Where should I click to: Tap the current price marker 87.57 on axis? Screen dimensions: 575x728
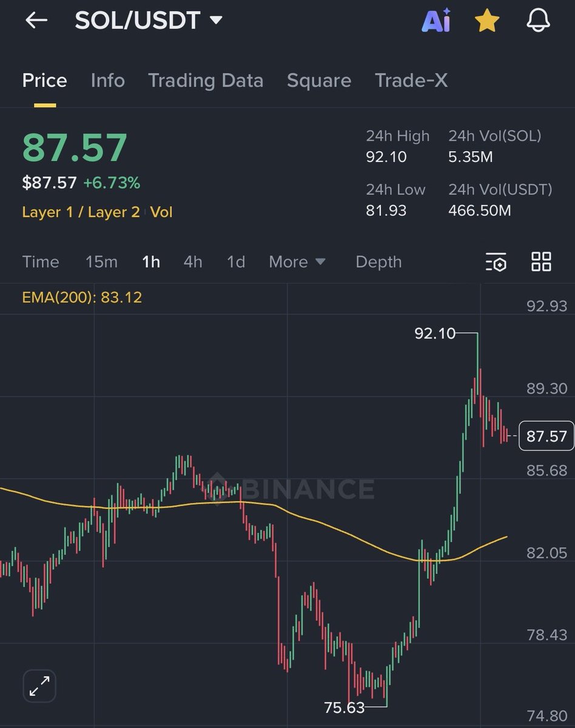coord(546,436)
